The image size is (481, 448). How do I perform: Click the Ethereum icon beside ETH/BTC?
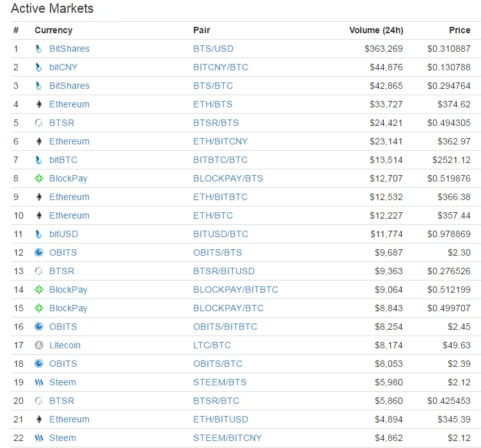(x=38, y=215)
